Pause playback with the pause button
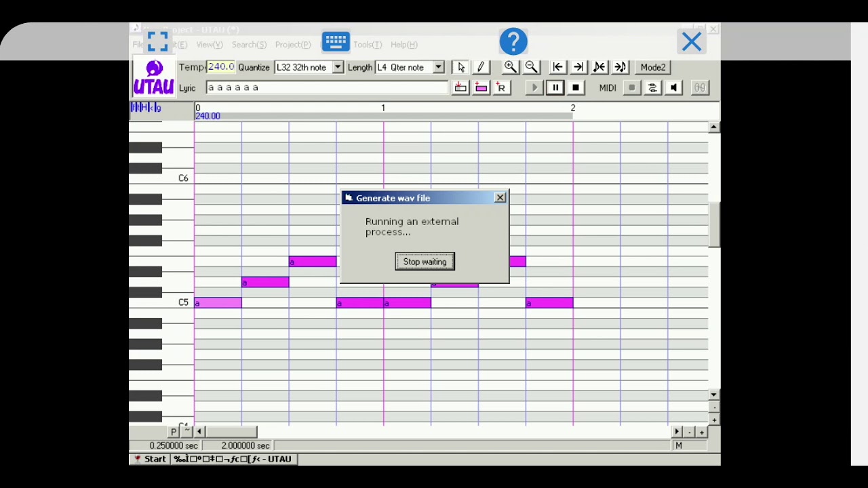Viewport: 868px width, 488px height. pyautogui.click(x=555, y=87)
